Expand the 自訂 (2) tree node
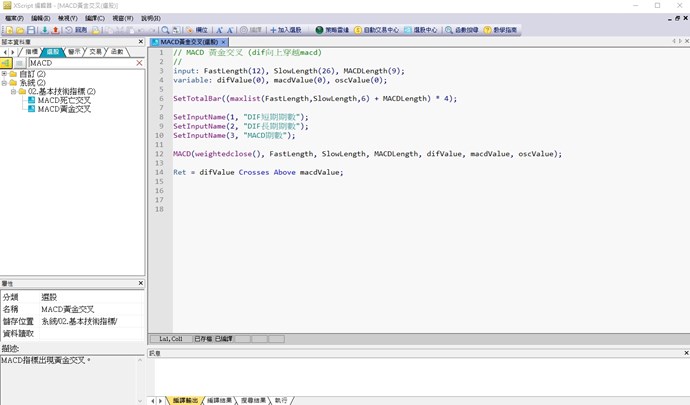The image size is (690, 405). (x=5, y=73)
